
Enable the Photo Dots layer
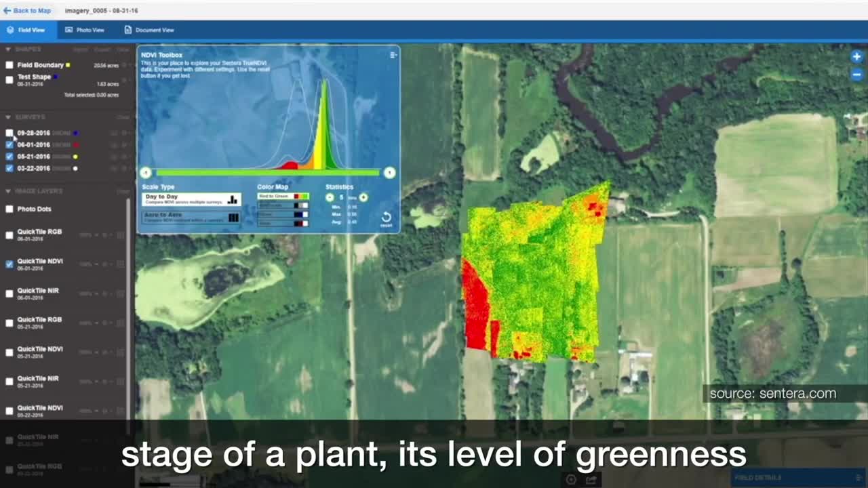pos(9,209)
